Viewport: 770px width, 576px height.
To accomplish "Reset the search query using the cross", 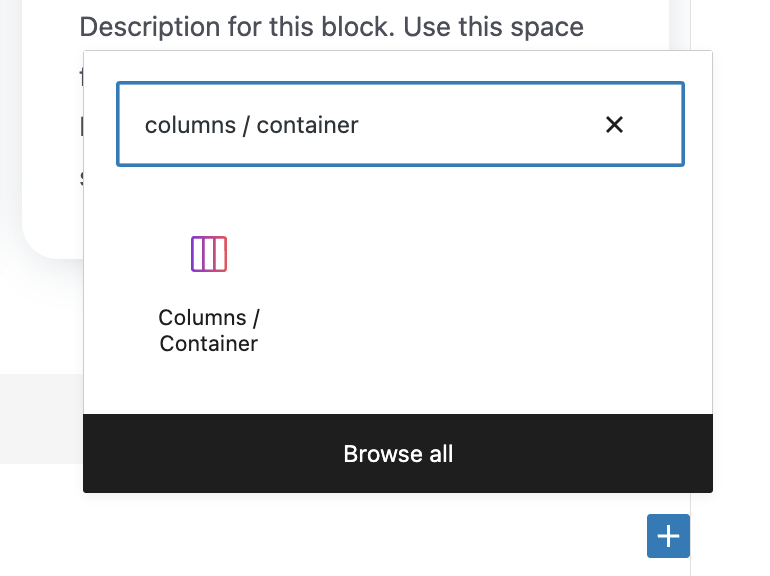I will pos(614,125).
